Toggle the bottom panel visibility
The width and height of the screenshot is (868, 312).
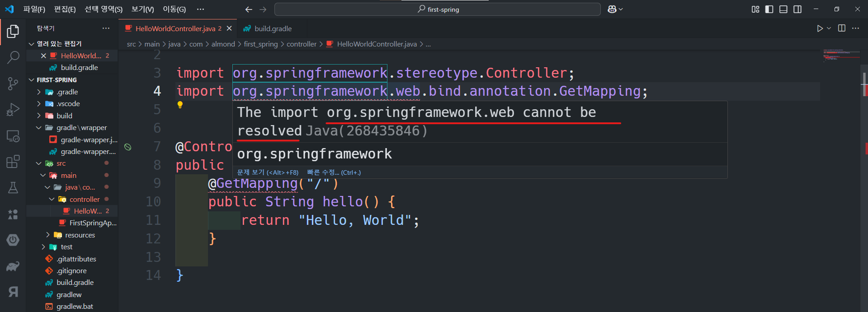pyautogui.click(x=783, y=9)
